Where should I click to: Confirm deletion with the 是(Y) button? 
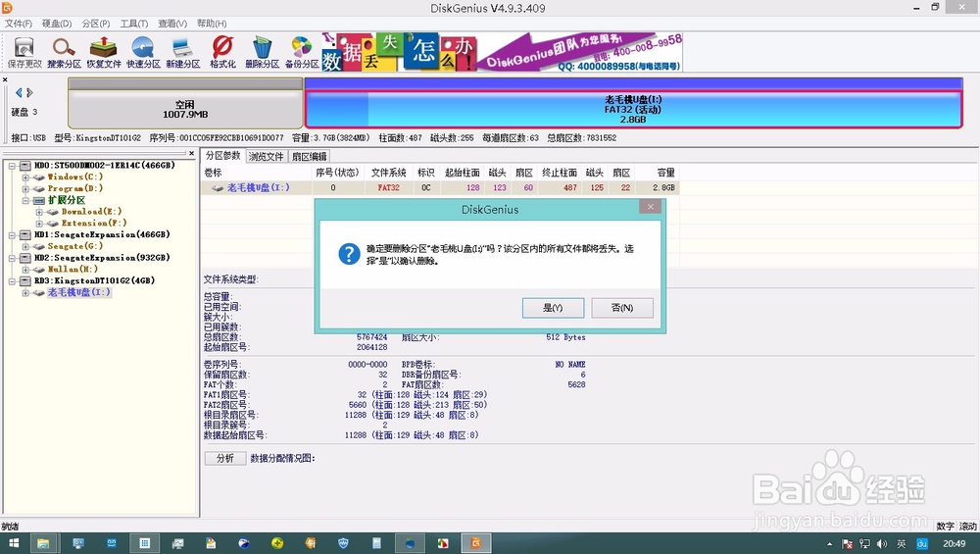click(553, 308)
